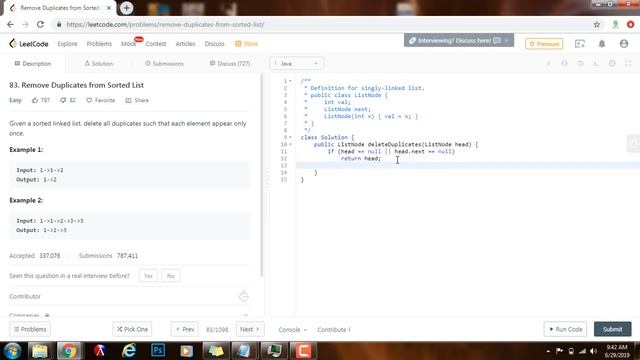Click the Pick One button

coord(132,329)
